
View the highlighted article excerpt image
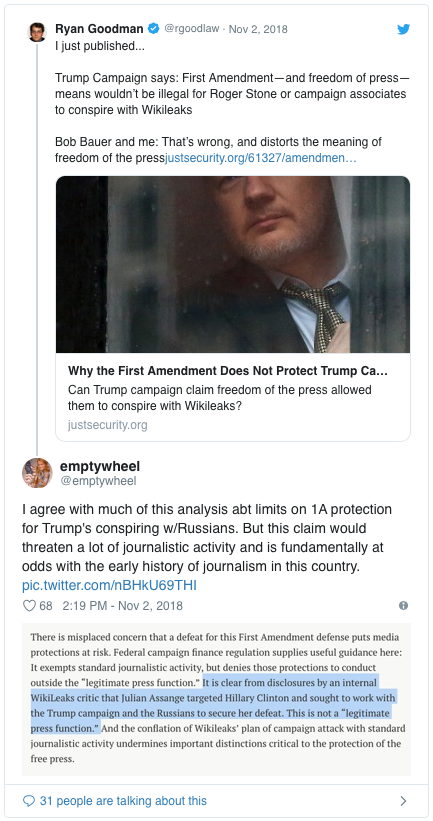click(x=216, y=698)
